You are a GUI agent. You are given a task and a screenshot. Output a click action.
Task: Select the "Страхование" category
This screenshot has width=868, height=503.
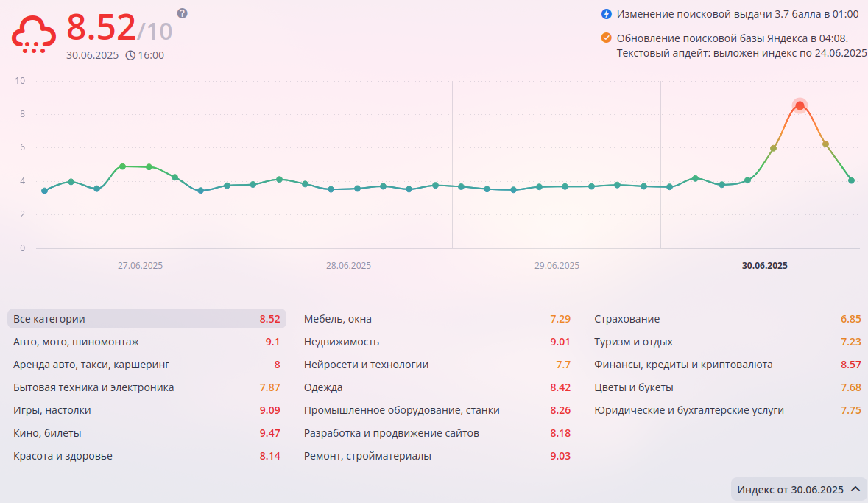[x=627, y=319]
